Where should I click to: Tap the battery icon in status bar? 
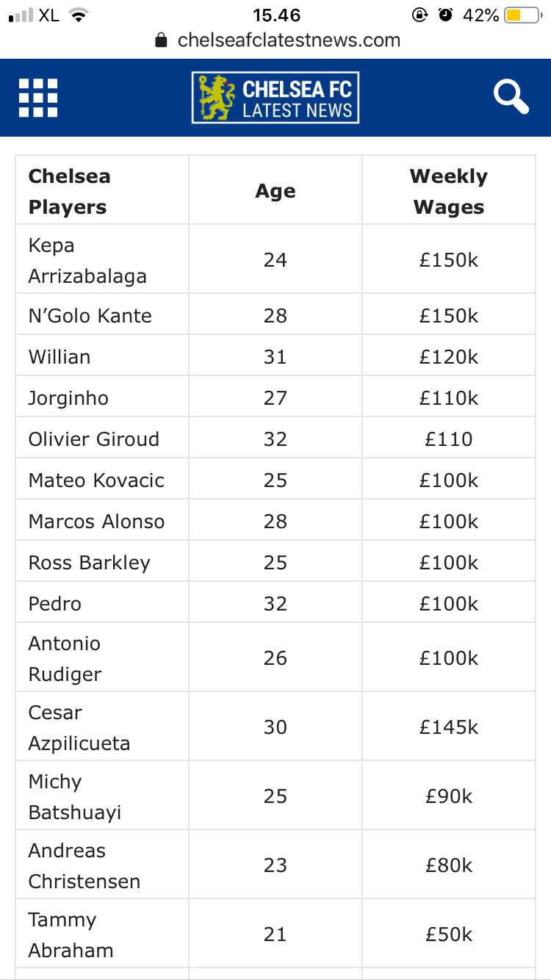[x=523, y=15]
